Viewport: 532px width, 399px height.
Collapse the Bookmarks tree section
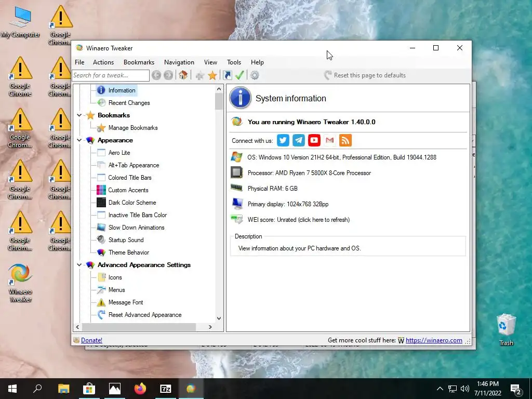[79, 115]
